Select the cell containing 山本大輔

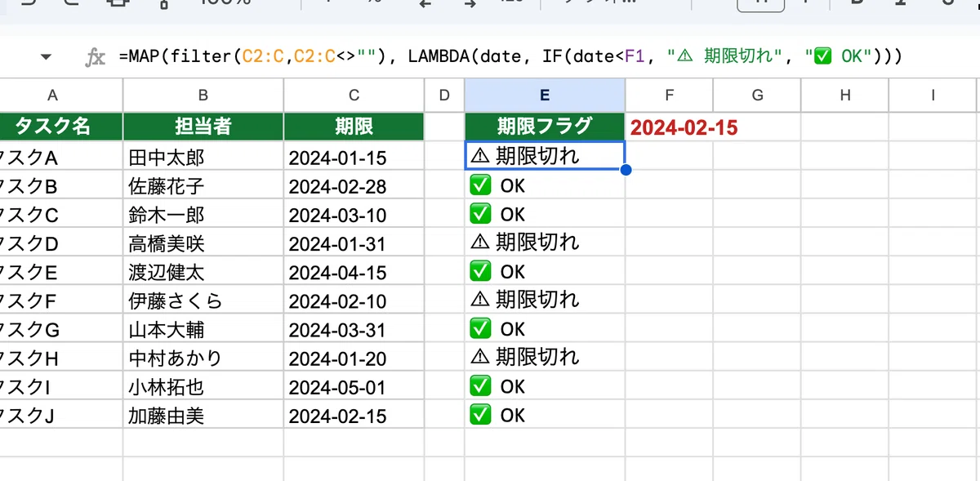[x=203, y=329]
